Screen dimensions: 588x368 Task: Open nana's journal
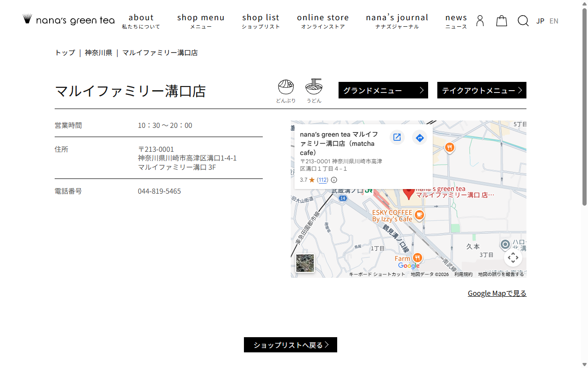tap(397, 21)
